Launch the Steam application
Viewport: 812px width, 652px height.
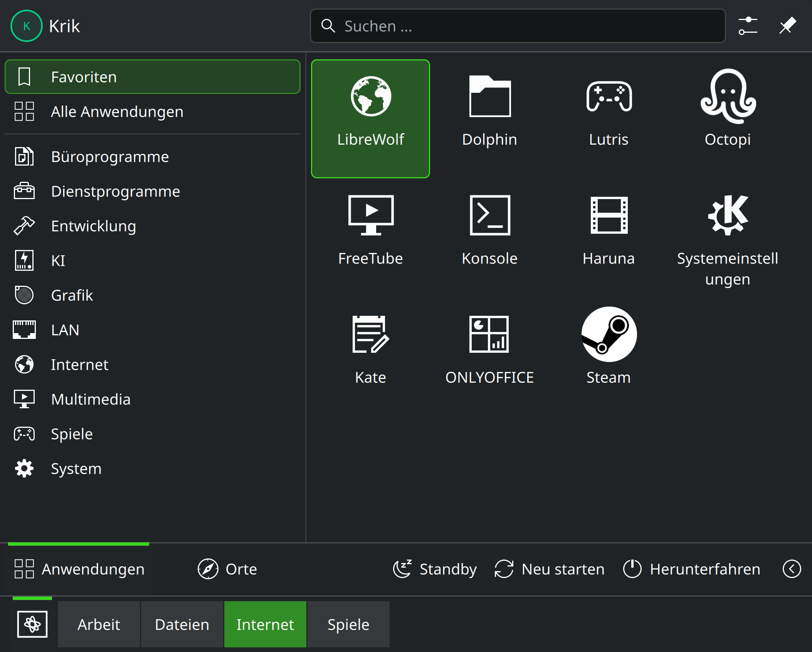(x=609, y=347)
